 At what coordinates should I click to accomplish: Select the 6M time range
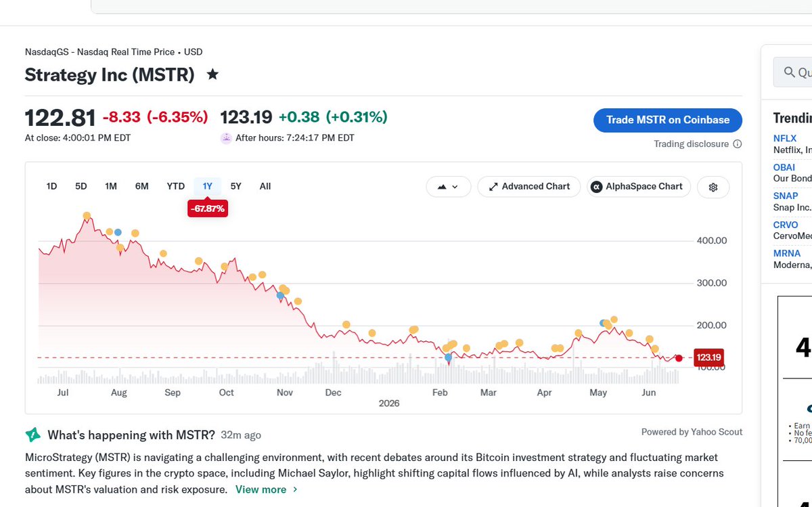coord(141,186)
